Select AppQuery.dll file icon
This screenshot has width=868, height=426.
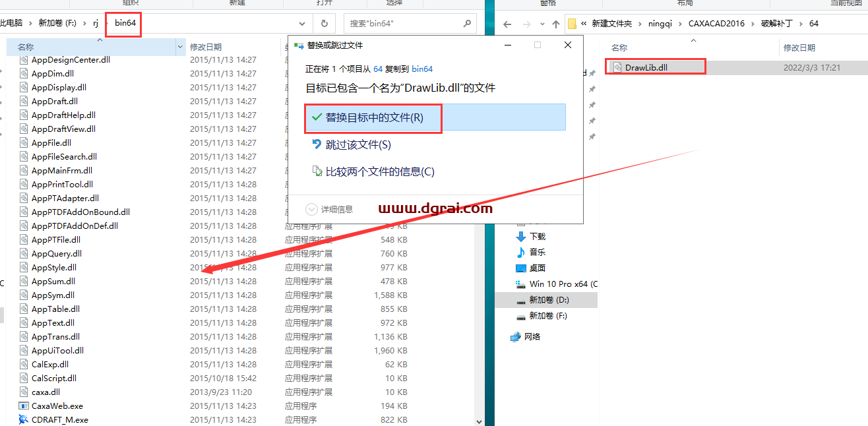pos(24,253)
